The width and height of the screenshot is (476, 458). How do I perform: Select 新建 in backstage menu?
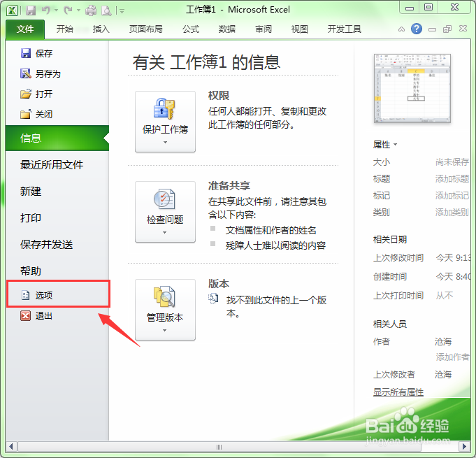click(31, 192)
